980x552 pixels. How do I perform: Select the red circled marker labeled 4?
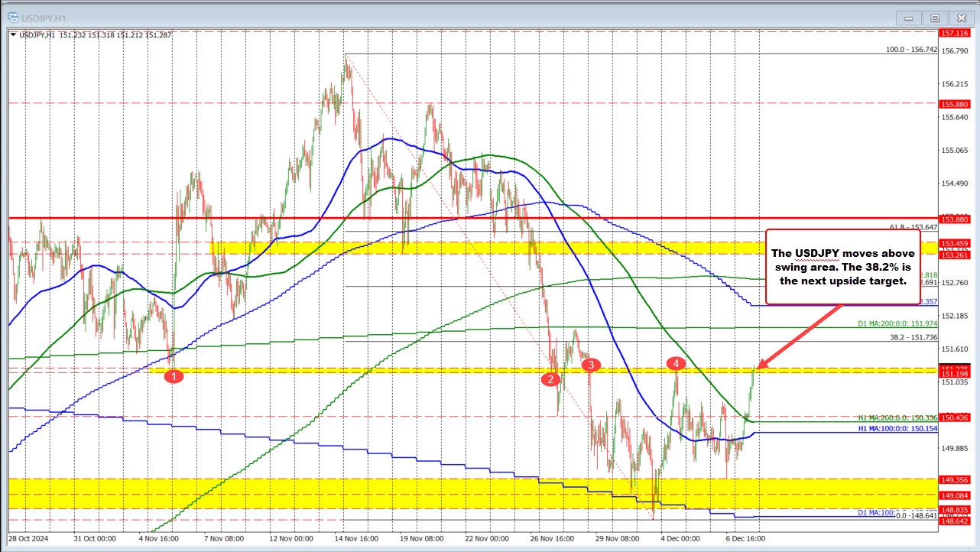676,364
